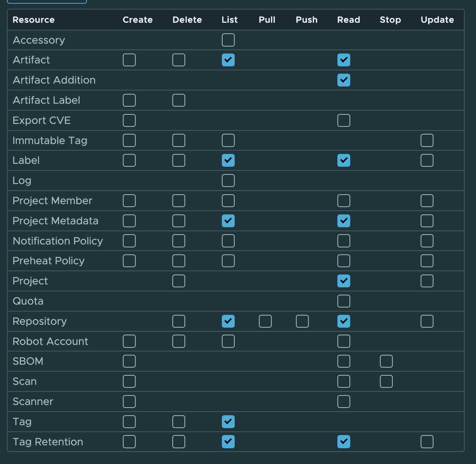Uncheck Repository List permission
The image size is (476, 464).
point(228,321)
